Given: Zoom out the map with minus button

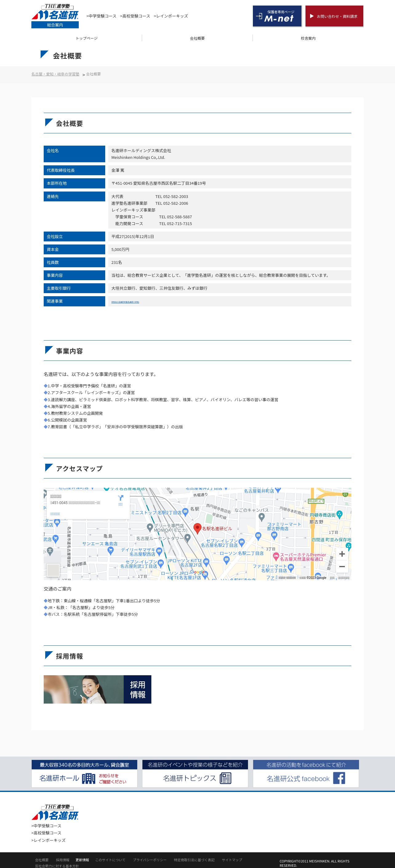Looking at the screenshot, I should 342,567.
